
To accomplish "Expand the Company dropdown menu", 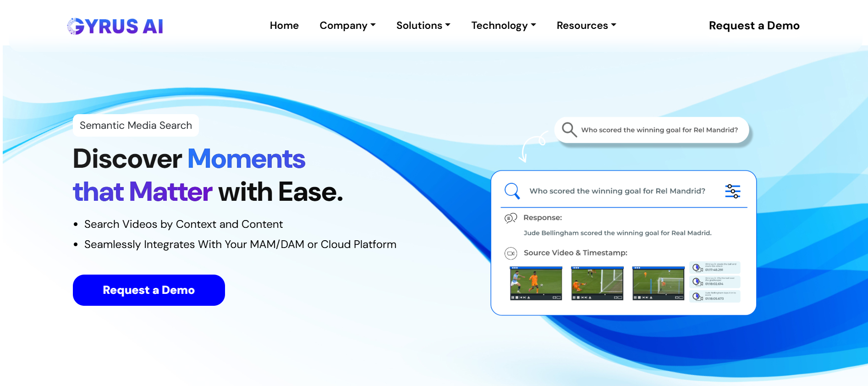I will click(347, 26).
